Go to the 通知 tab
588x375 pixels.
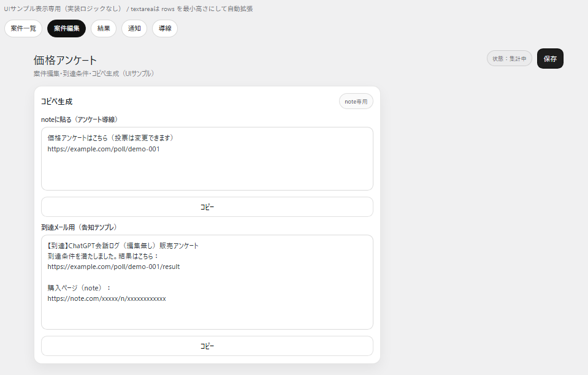134,28
